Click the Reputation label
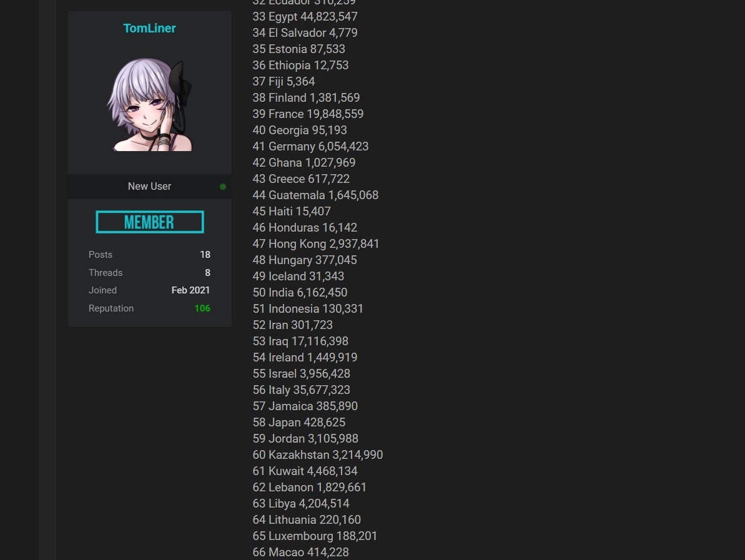Screen dimensions: 745x560 click(x=111, y=308)
